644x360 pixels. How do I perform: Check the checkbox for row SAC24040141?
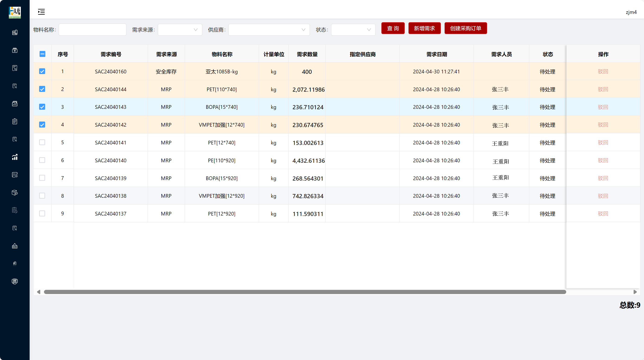42,142
